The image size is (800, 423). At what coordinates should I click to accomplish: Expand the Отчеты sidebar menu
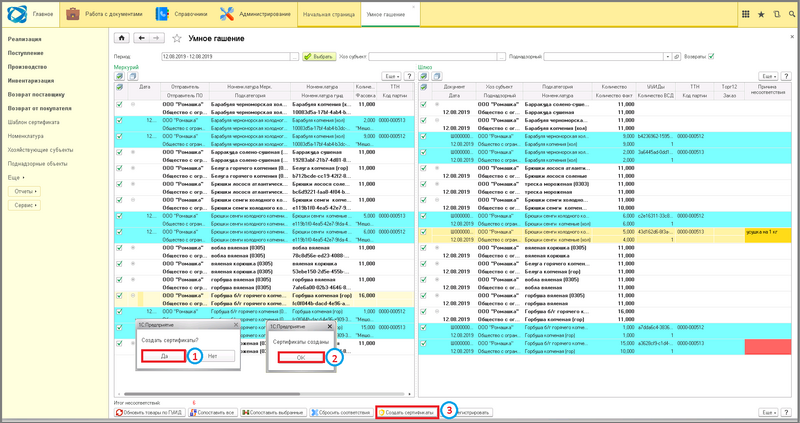[x=24, y=191]
